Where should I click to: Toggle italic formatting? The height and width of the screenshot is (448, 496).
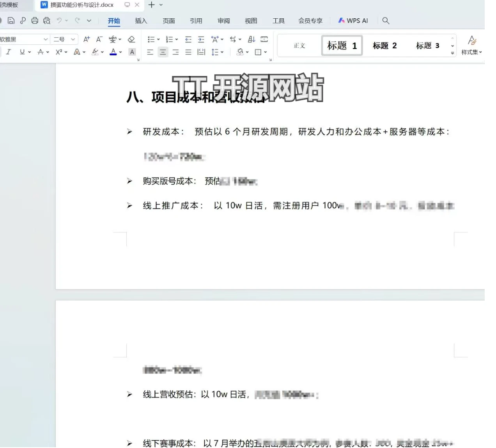point(8,52)
